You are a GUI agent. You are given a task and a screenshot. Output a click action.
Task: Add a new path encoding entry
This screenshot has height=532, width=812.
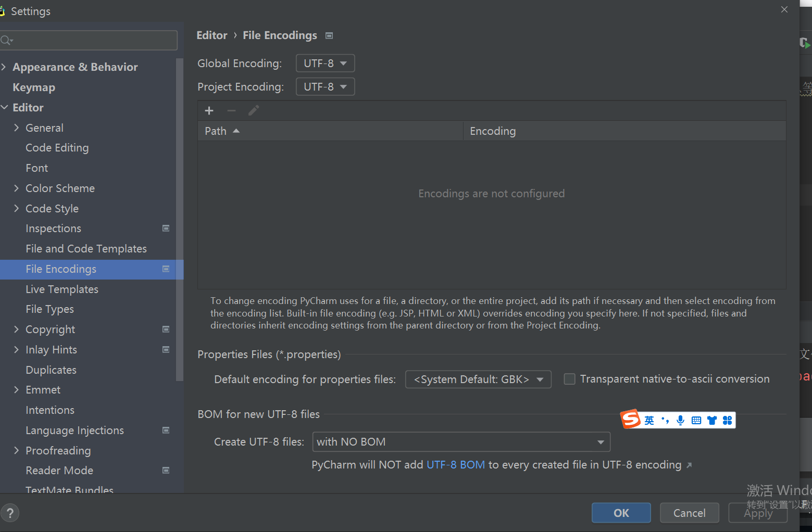(209, 110)
